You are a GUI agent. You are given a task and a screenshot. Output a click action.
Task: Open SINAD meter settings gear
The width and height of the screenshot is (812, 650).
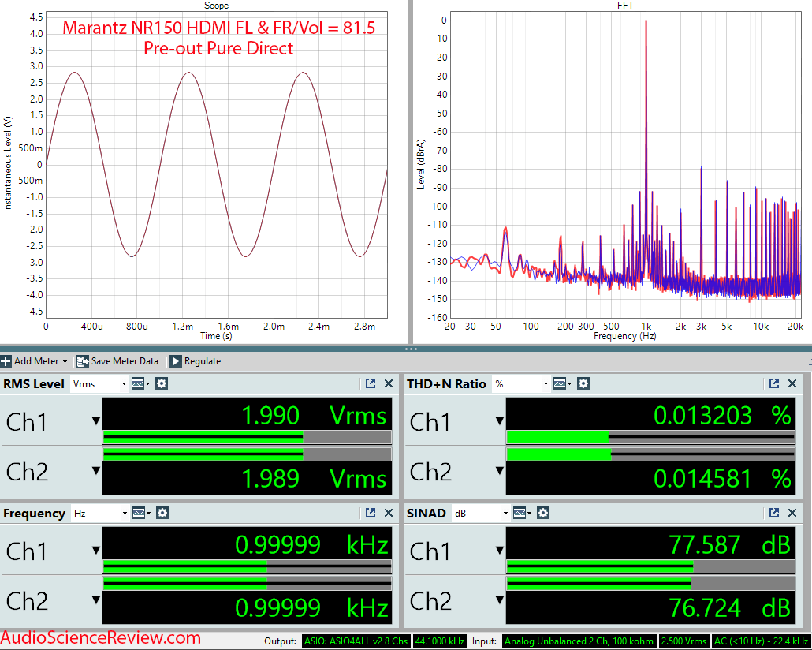pos(543,514)
